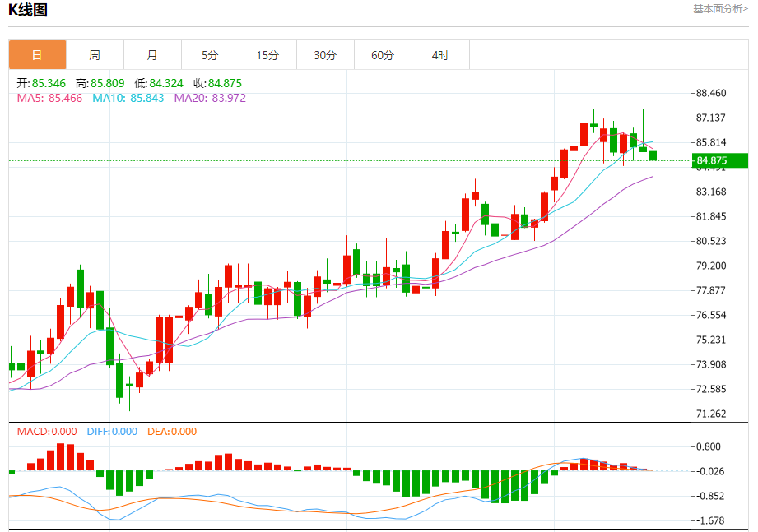Click the 75.231 price axis label

coord(710,340)
